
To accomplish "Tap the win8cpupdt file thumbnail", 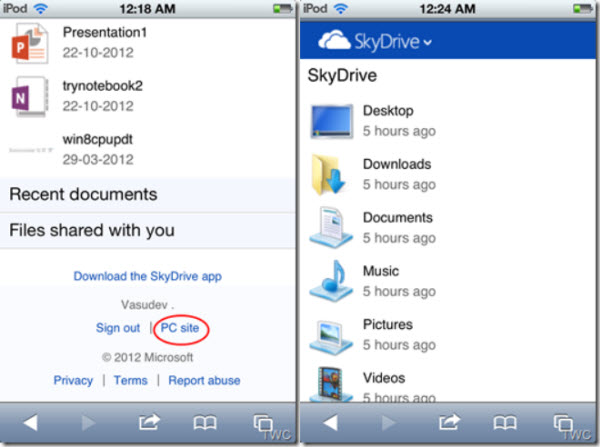I will pyautogui.click(x=31, y=150).
